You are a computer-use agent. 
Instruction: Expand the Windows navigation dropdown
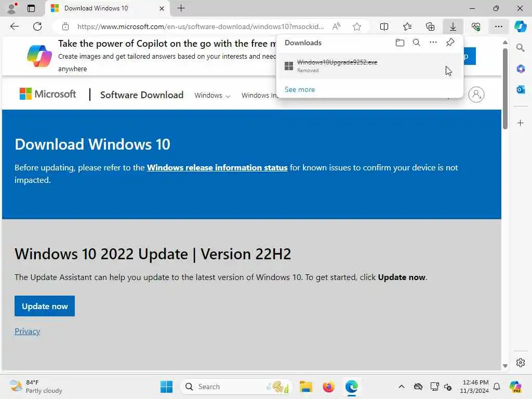coord(212,96)
